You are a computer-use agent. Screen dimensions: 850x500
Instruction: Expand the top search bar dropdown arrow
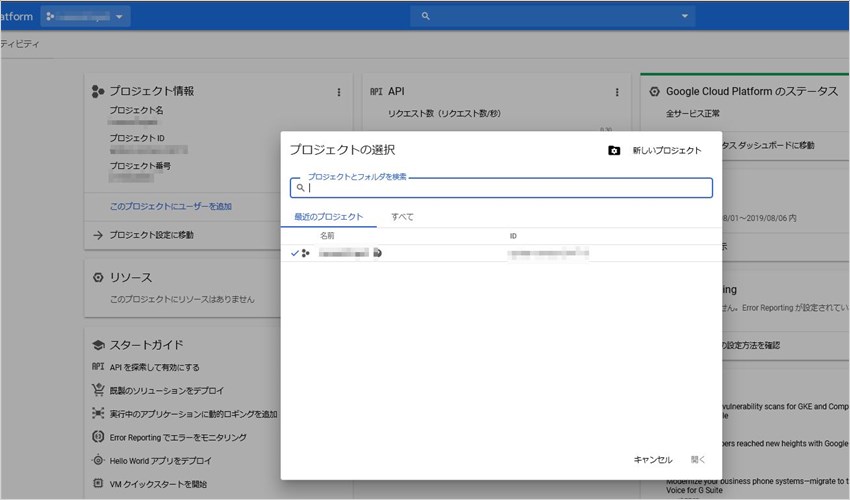click(x=685, y=16)
